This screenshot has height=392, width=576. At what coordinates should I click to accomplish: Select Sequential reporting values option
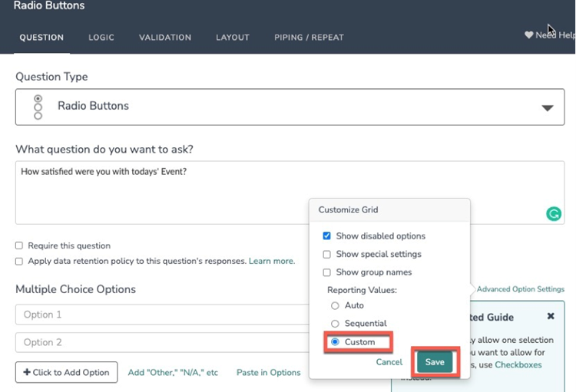tap(335, 324)
